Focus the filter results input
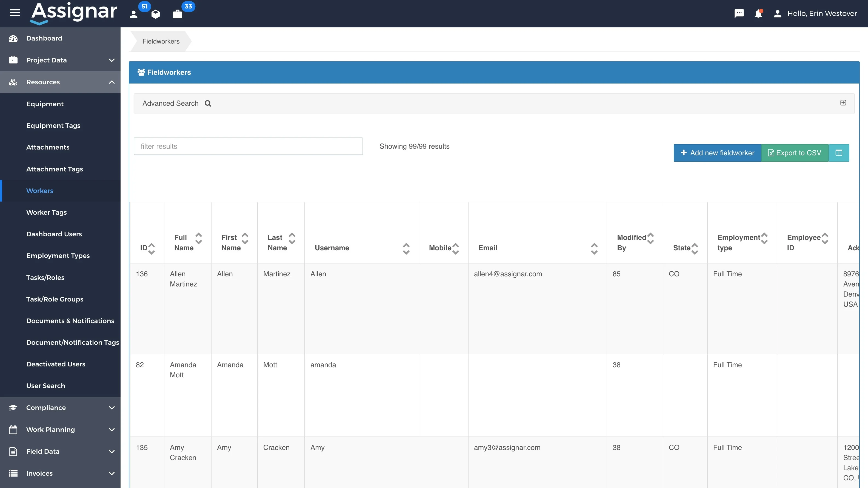868x488 pixels. (248, 146)
